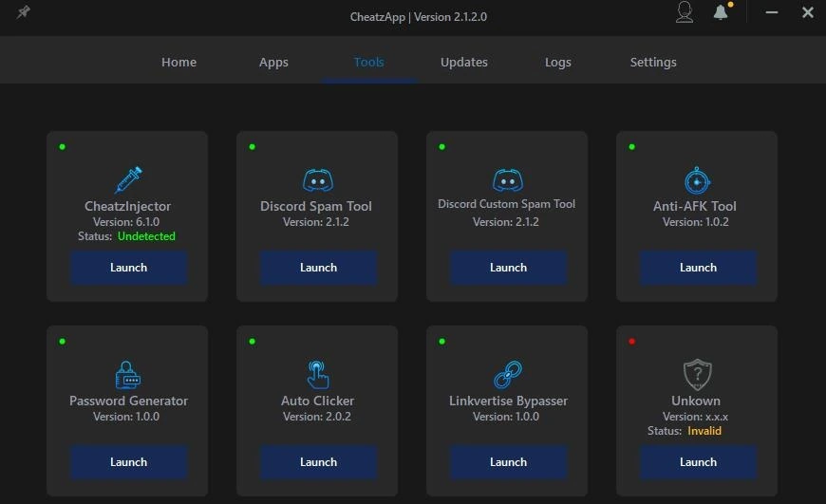The height and width of the screenshot is (504, 826).
Task: Click 'CheatzApp | Version 2.1.2.0' title
Action: pos(419,17)
